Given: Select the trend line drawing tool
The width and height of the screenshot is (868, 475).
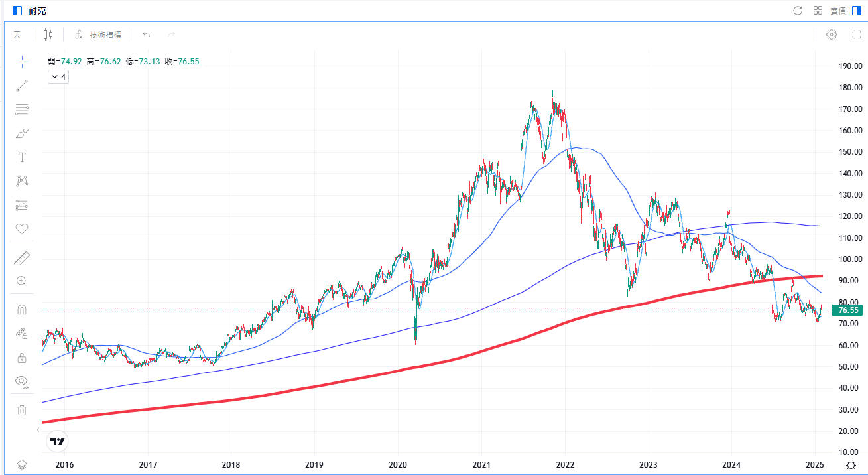Looking at the screenshot, I should [x=22, y=86].
